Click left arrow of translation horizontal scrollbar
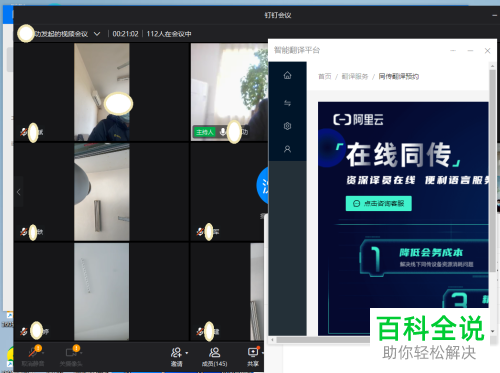The image size is (500, 373). pos(273,340)
